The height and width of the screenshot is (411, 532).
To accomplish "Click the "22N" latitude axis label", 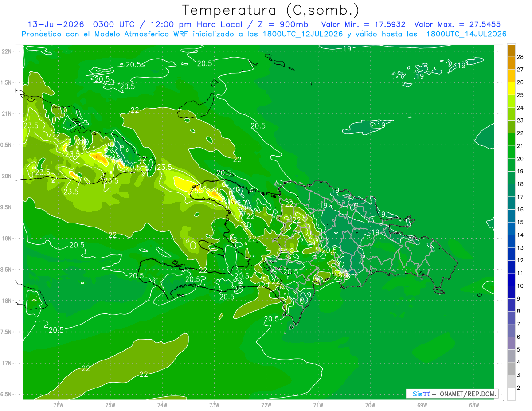I will point(8,51).
